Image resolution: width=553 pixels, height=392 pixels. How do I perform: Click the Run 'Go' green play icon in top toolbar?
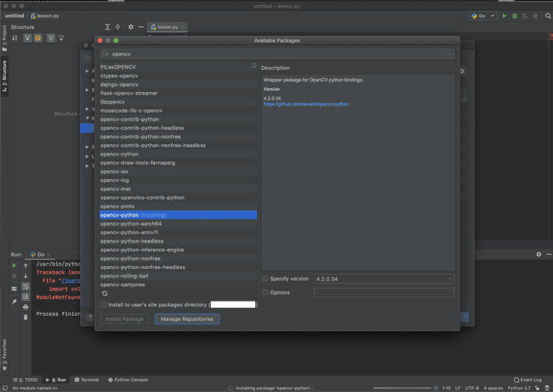[x=505, y=16]
